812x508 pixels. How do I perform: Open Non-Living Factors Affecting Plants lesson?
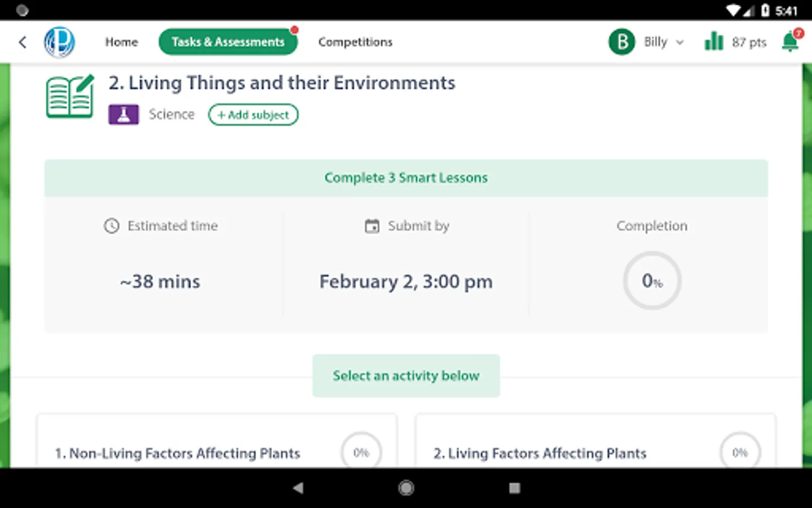tap(178, 453)
